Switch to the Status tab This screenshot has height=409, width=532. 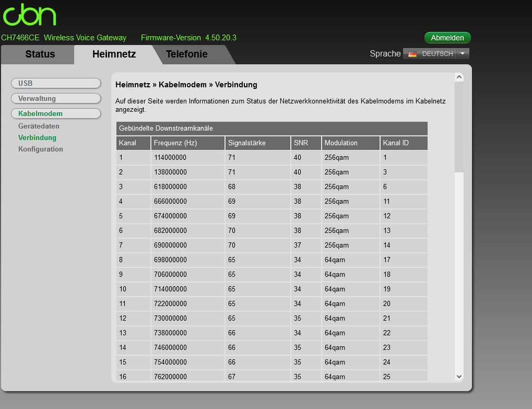[40, 54]
